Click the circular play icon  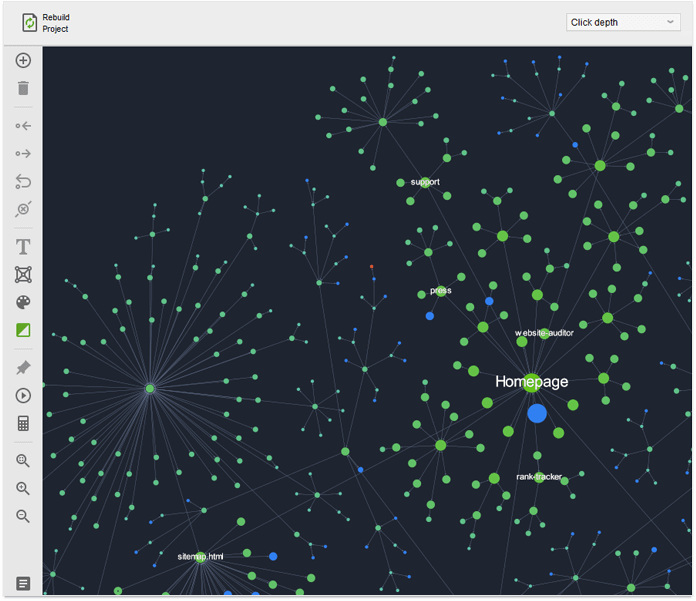click(x=23, y=395)
